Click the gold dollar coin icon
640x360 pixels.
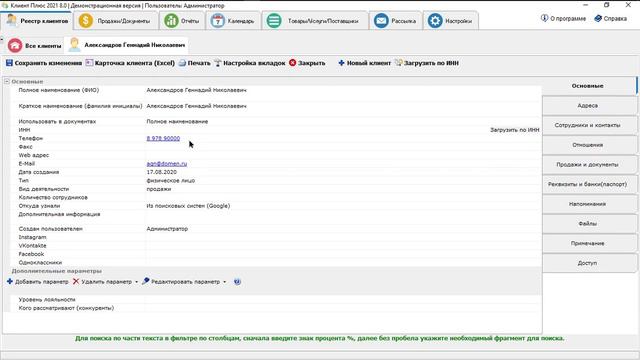click(86, 21)
